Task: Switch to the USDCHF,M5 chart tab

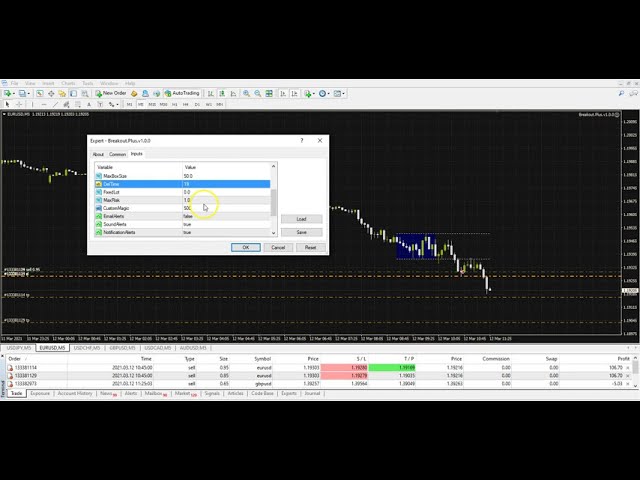Action: [x=88, y=348]
